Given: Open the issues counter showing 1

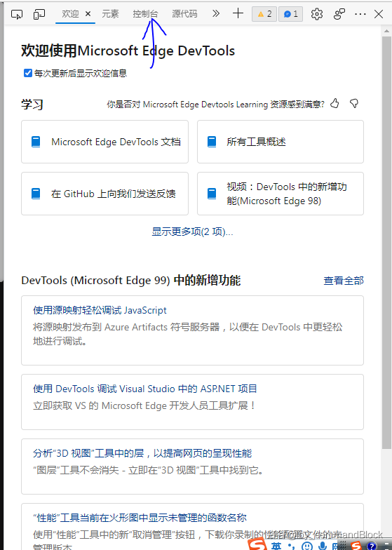Looking at the screenshot, I should click(x=290, y=14).
